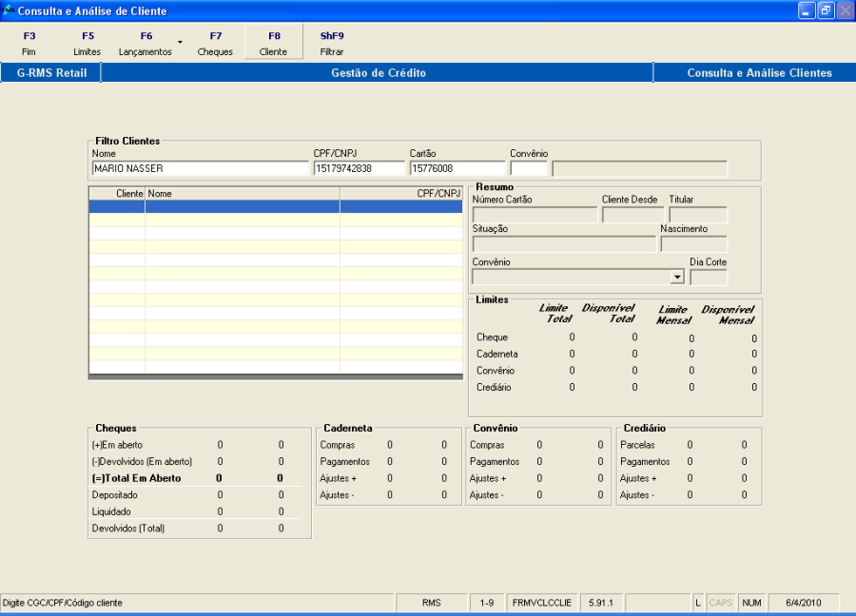The width and height of the screenshot is (856, 616).
Task: Click the Número Cartão field in Resumo
Action: click(x=535, y=215)
